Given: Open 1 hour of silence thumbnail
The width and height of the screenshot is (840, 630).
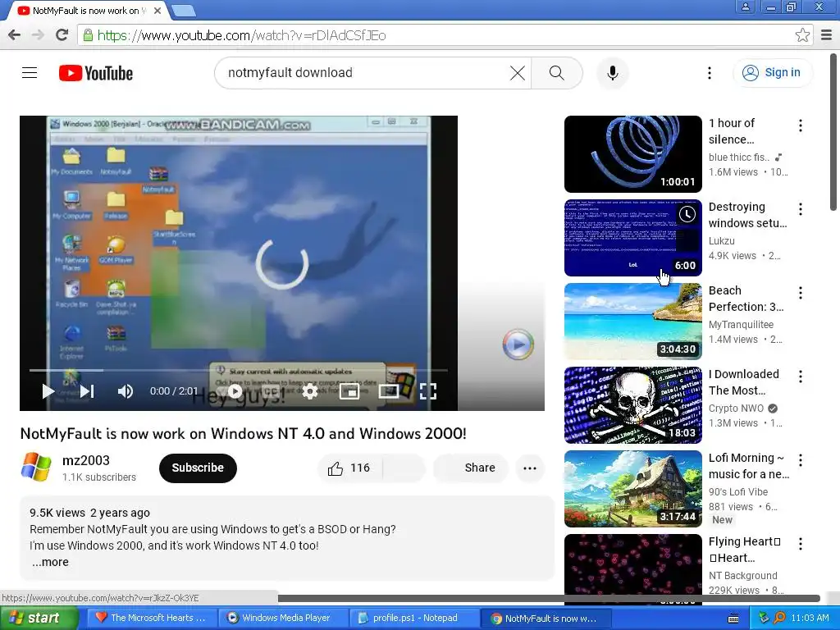Looking at the screenshot, I should coord(632,153).
